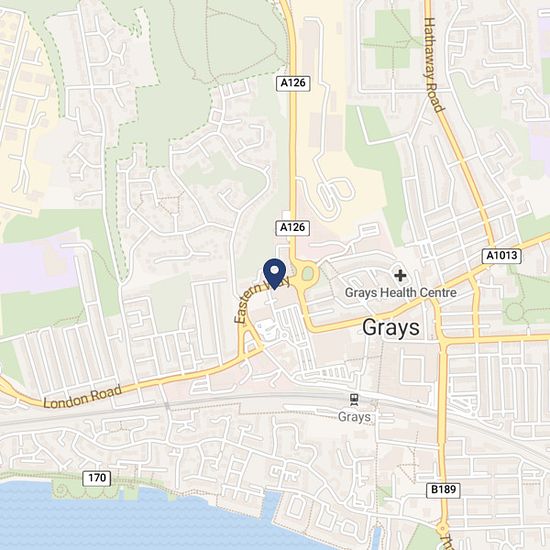Click the A1013 road shield

tap(502, 256)
